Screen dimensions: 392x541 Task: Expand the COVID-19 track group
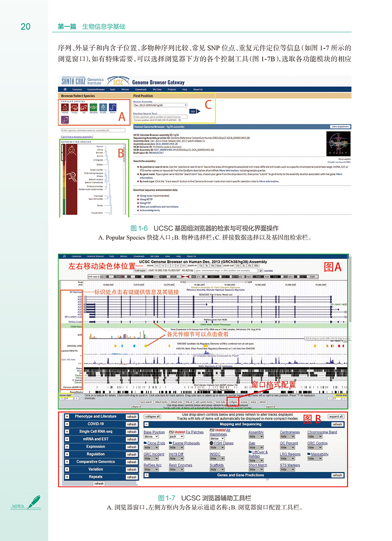pyautogui.click(x=67, y=424)
